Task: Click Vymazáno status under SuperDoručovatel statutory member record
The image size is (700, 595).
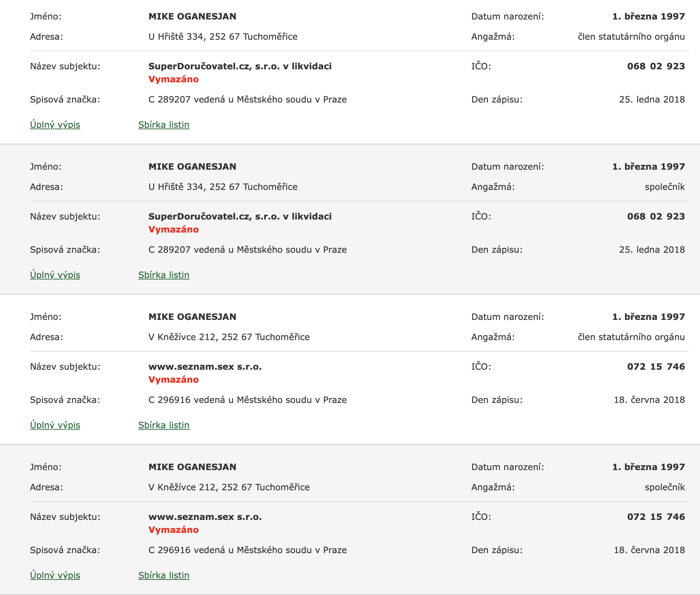Action: [173, 79]
